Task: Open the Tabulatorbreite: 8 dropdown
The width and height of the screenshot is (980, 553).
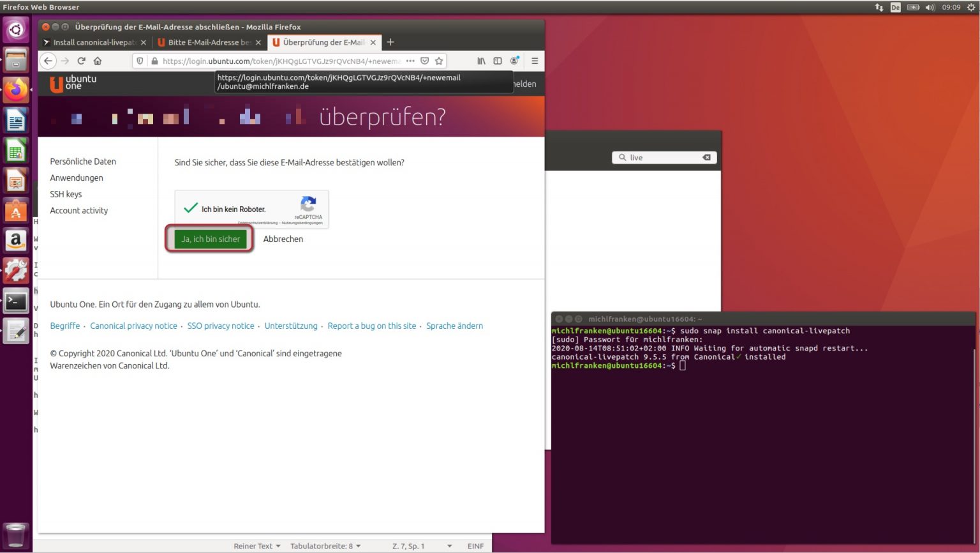Action: click(x=325, y=546)
